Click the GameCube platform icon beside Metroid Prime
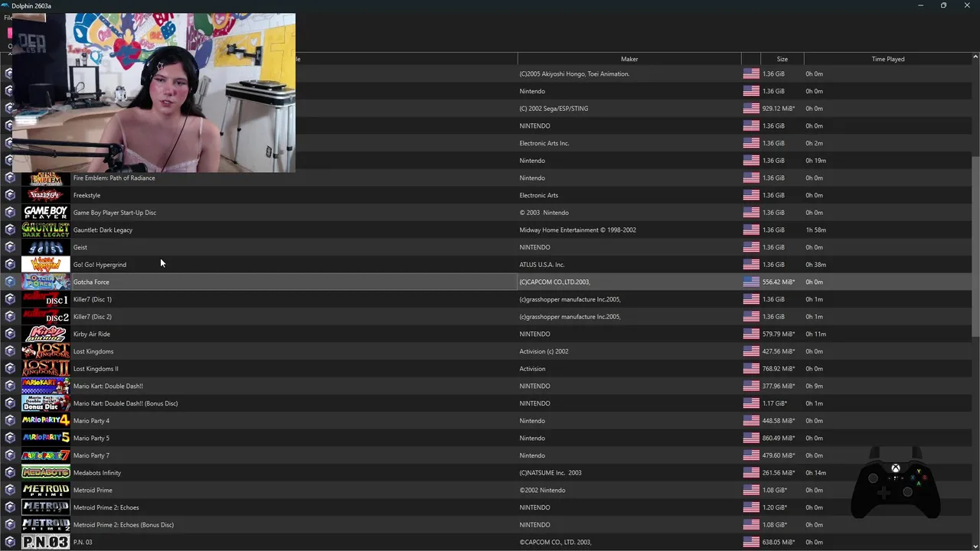Screen dimensions: 980x551 (x=10, y=490)
